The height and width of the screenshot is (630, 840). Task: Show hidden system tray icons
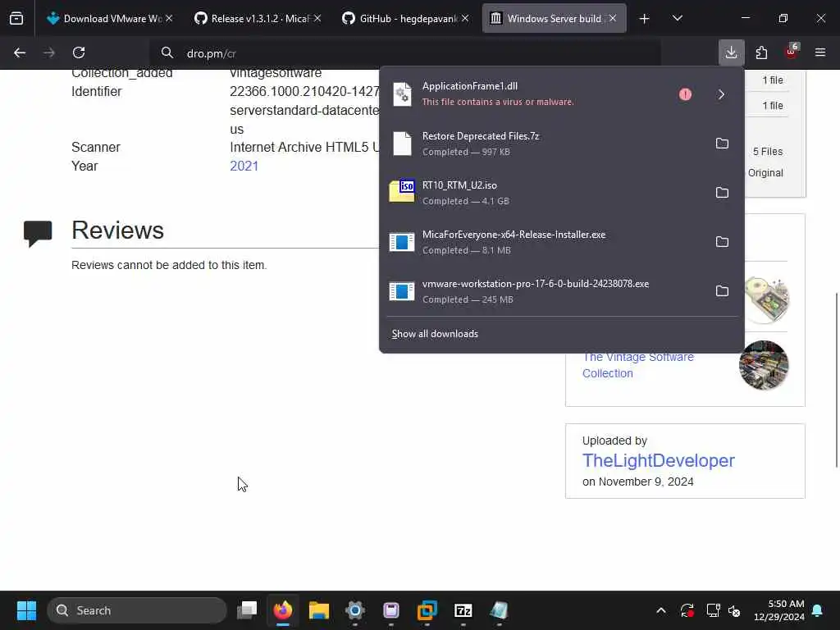click(661, 610)
